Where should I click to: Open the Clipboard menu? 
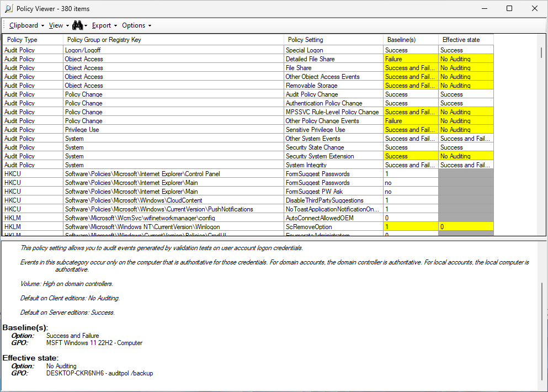point(26,25)
